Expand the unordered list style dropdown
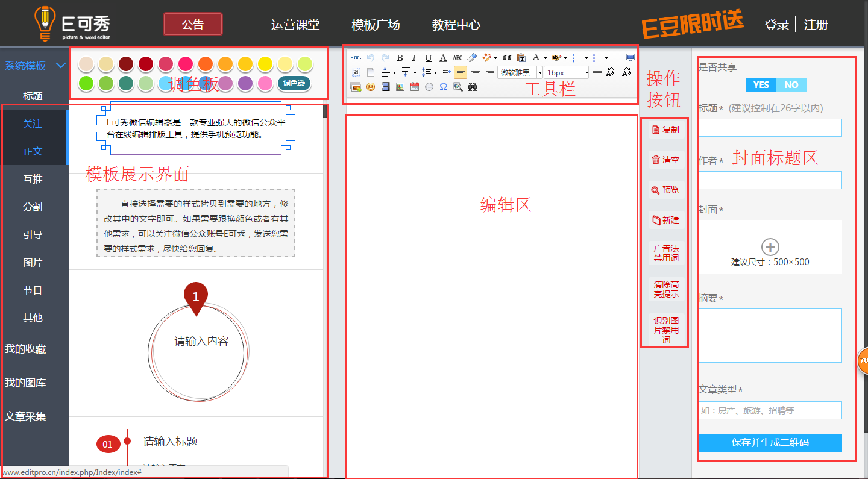Image resolution: width=868 pixels, height=479 pixels. (x=607, y=58)
